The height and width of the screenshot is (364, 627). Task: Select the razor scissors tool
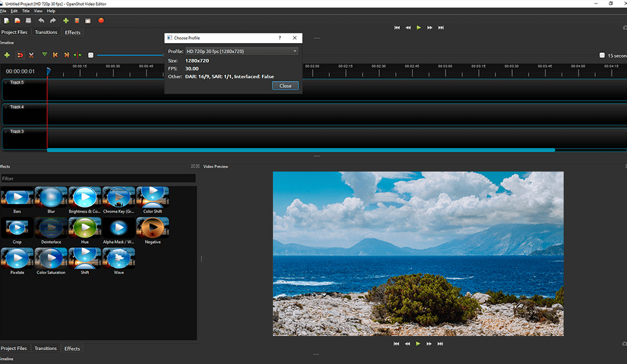[x=31, y=55]
